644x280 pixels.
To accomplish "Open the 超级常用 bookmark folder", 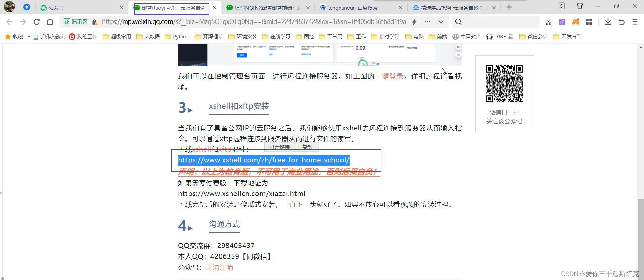I will pyautogui.click(x=117, y=37).
